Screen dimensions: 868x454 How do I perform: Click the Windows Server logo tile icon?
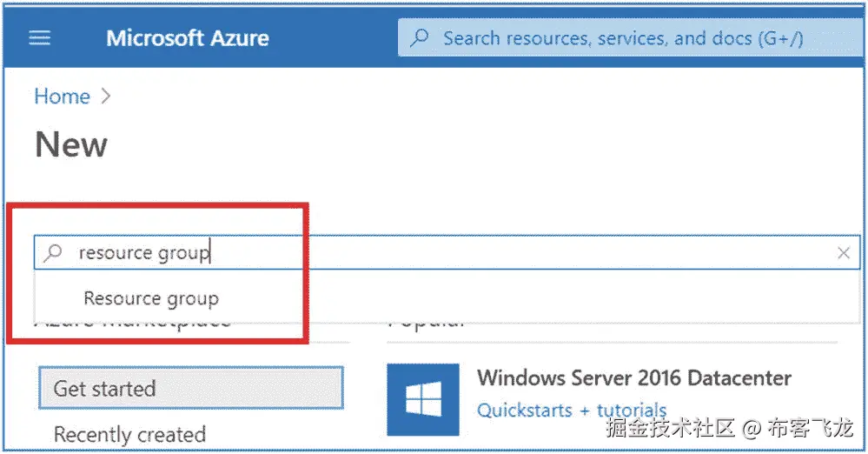(423, 399)
